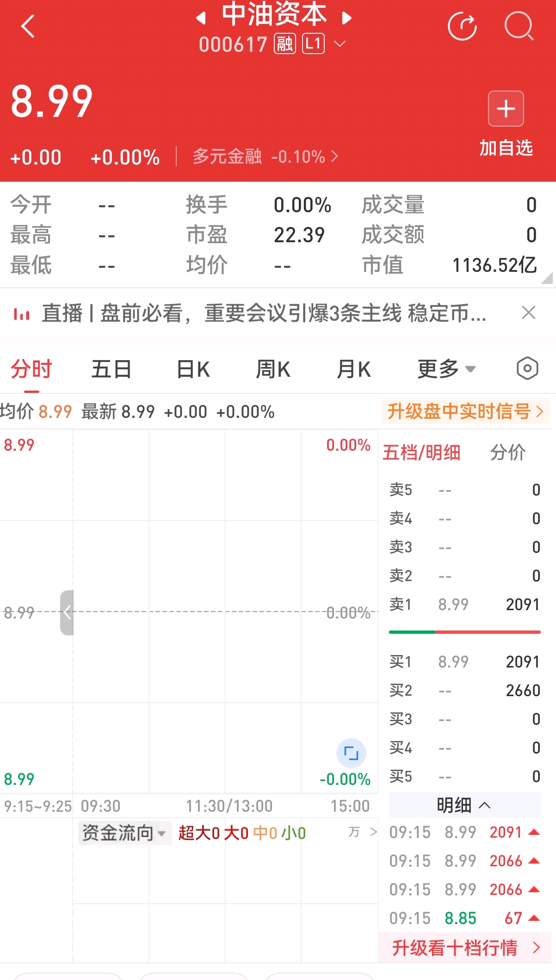Select 五档/明细 tab
Viewport: 556px width, 980px height.
421,453
